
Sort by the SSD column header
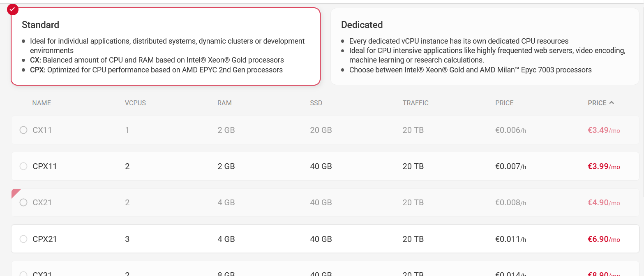[316, 103]
